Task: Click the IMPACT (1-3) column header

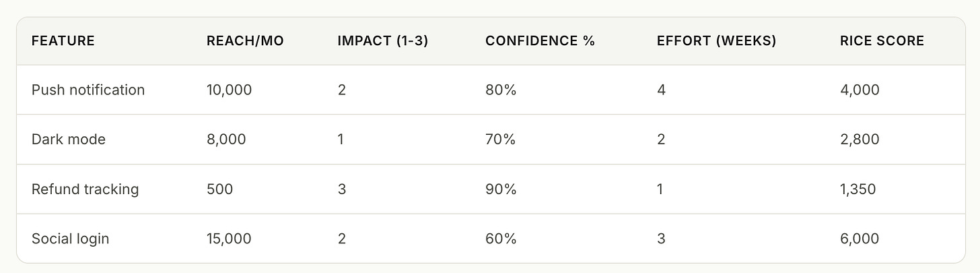Action: 383,41
